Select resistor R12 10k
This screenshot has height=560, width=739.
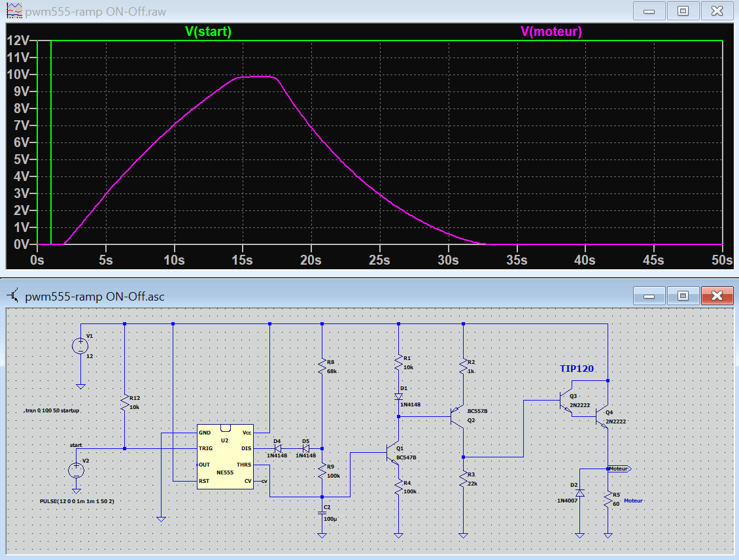tap(125, 403)
